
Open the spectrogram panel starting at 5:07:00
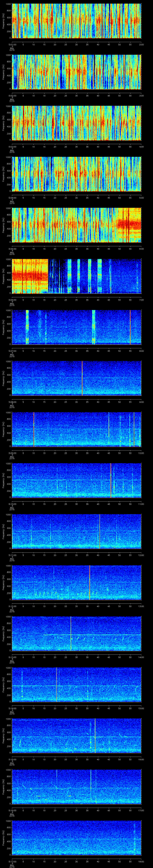click(76, 327)
